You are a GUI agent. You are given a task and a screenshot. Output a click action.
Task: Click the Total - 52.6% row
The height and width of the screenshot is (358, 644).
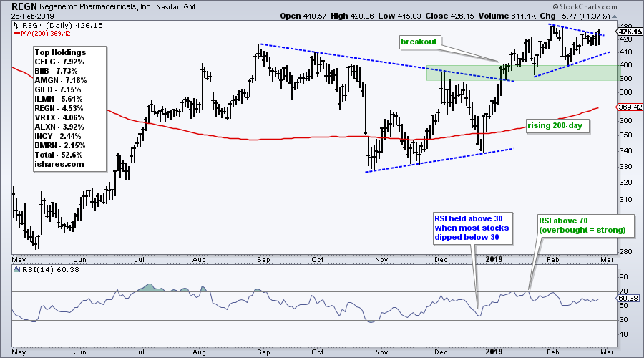59,155
